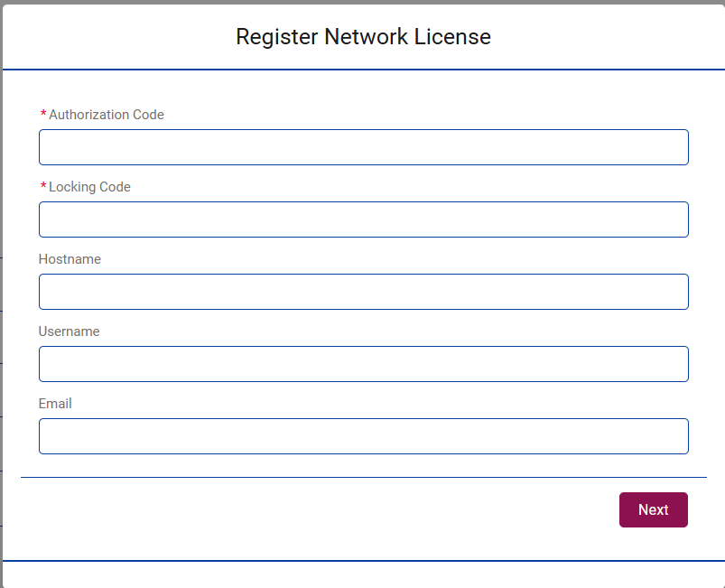Screen dimensions: 725x588
Task: Click into the Username field
Action: 364,364
